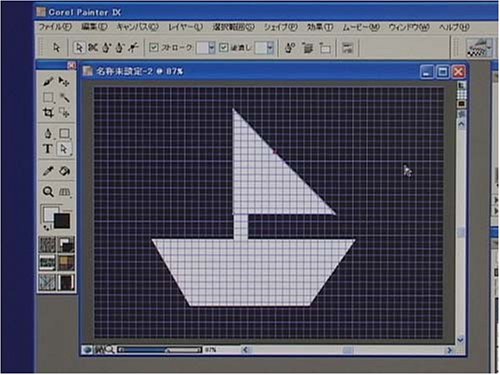Click the horizontal scrollbar left arrow
The image size is (500, 375).
click(246, 350)
